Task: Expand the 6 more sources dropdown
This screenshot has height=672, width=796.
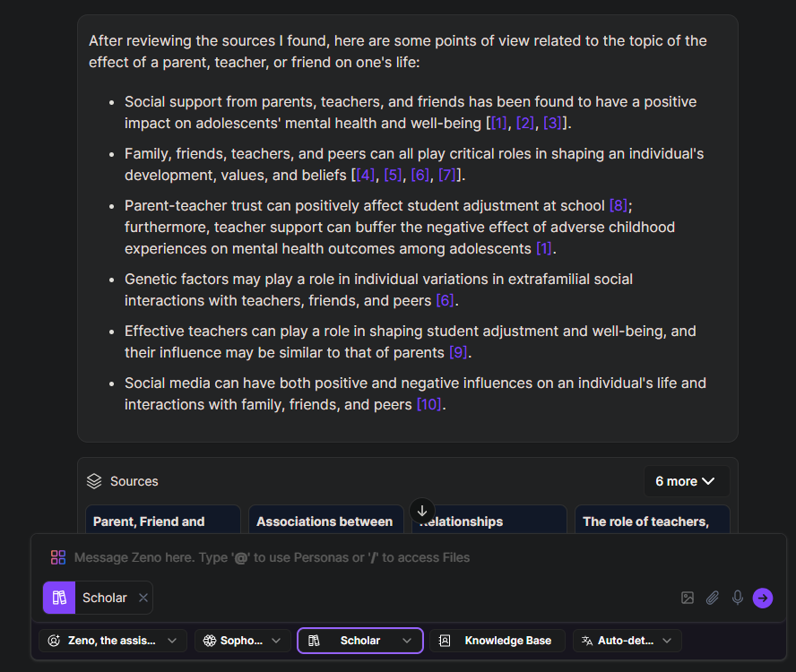Action: tap(686, 481)
